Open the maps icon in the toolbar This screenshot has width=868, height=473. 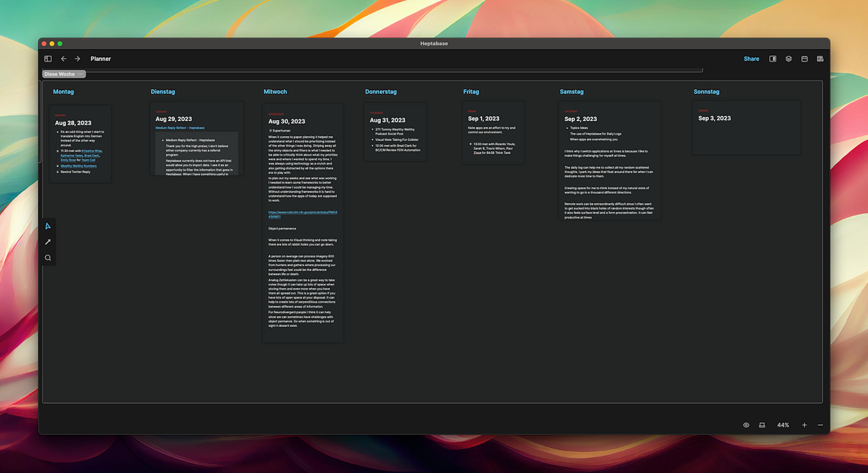pos(820,59)
